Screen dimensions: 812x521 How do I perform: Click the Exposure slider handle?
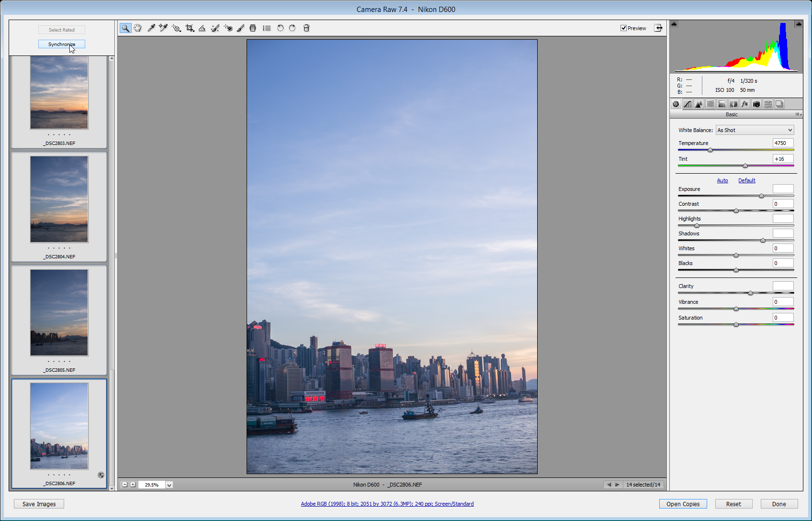[761, 196]
